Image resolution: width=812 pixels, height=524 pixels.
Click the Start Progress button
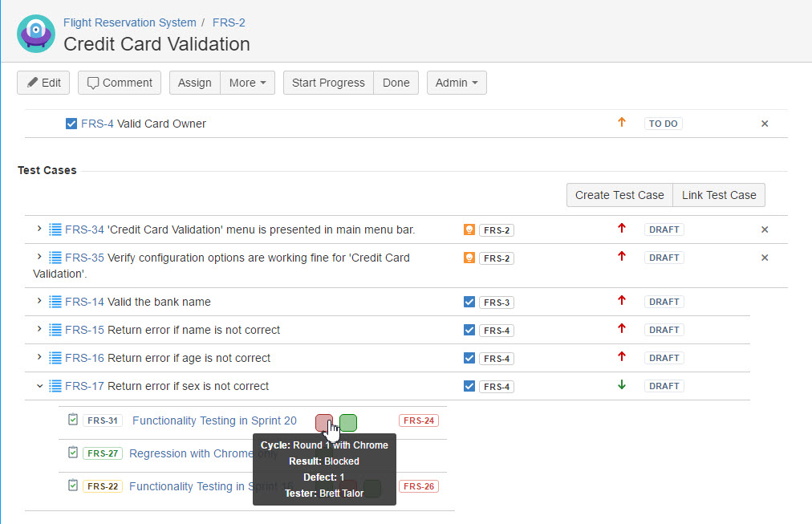click(328, 83)
